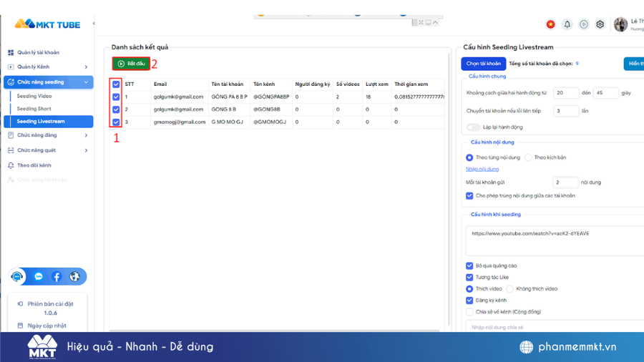The height and width of the screenshot is (362, 644).
Task: Click the minimum delay field showing 20
Action: coord(566,93)
